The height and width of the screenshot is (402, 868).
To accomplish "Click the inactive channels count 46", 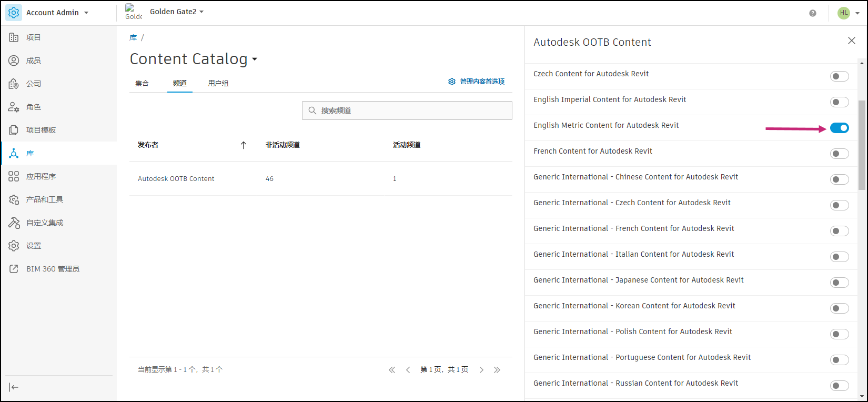I will (x=269, y=179).
